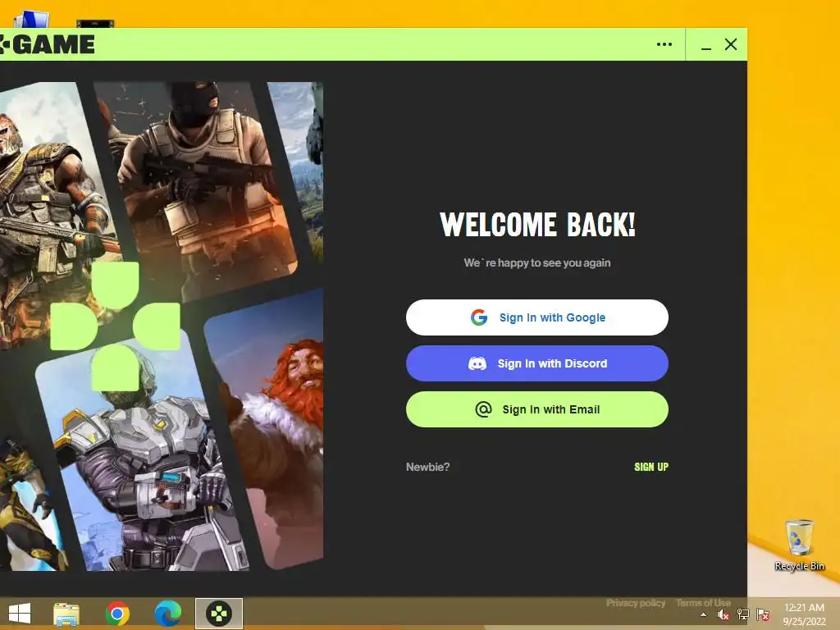
Task: Select Recycle Bin desktop icon
Action: (x=799, y=545)
